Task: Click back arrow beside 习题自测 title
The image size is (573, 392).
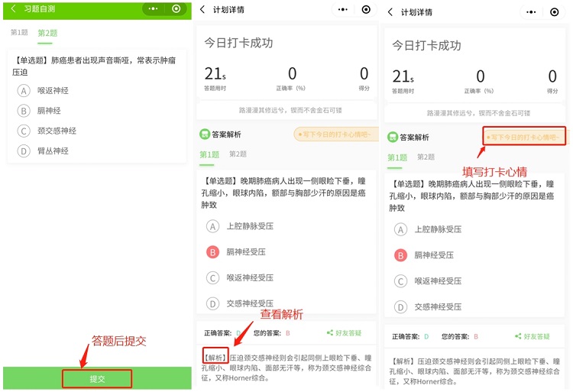Action: tap(12, 9)
